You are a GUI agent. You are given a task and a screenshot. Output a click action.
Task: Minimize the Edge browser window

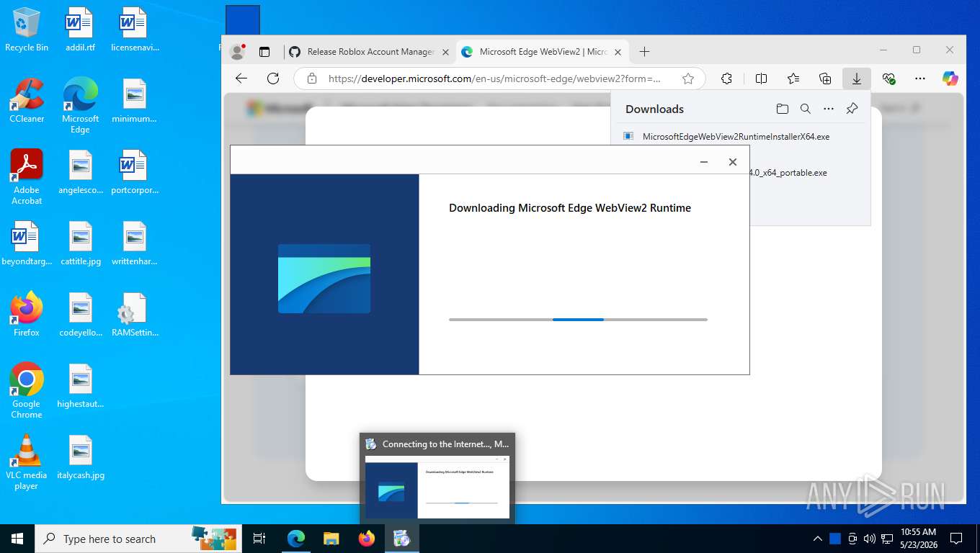883,50
